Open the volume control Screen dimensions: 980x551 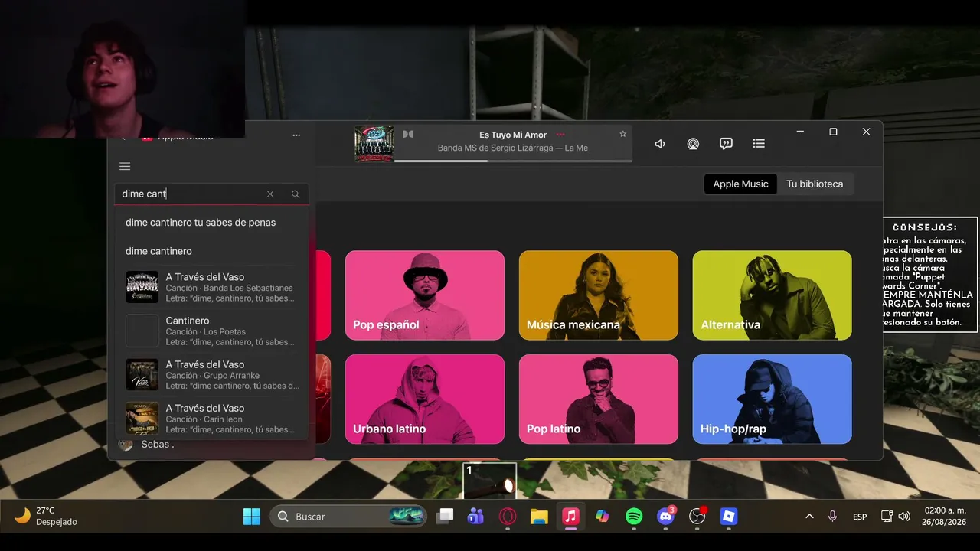pyautogui.click(x=660, y=144)
